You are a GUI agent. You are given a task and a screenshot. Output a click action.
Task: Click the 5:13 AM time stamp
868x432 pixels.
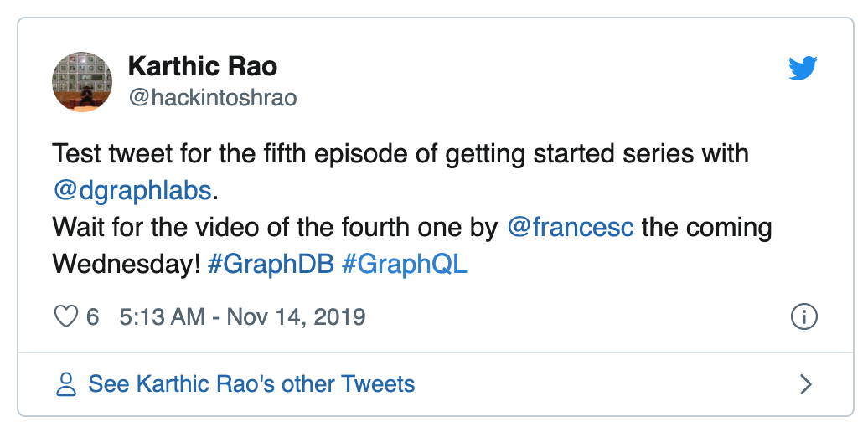[x=162, y=317]
